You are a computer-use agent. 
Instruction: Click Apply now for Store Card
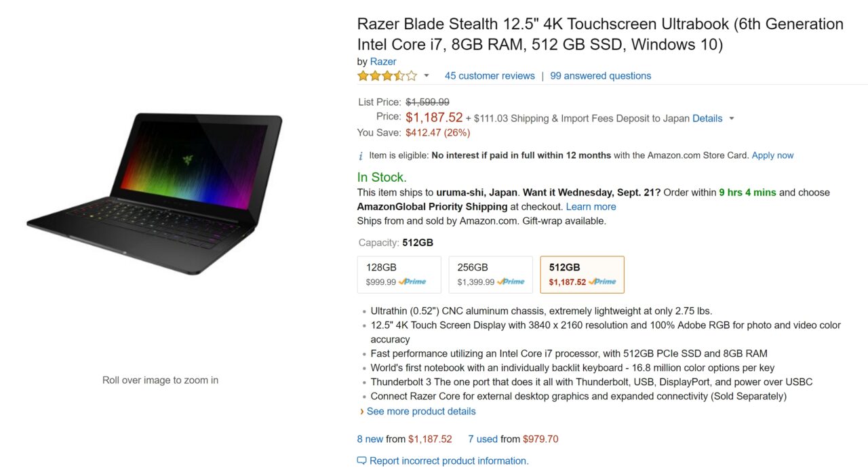[772, 155]
